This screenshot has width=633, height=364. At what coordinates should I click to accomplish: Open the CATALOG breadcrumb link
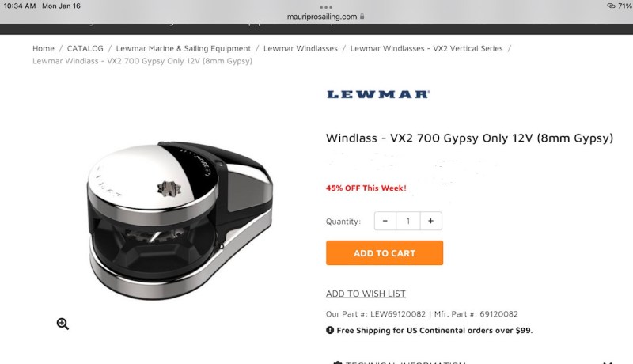pos(85,48)
